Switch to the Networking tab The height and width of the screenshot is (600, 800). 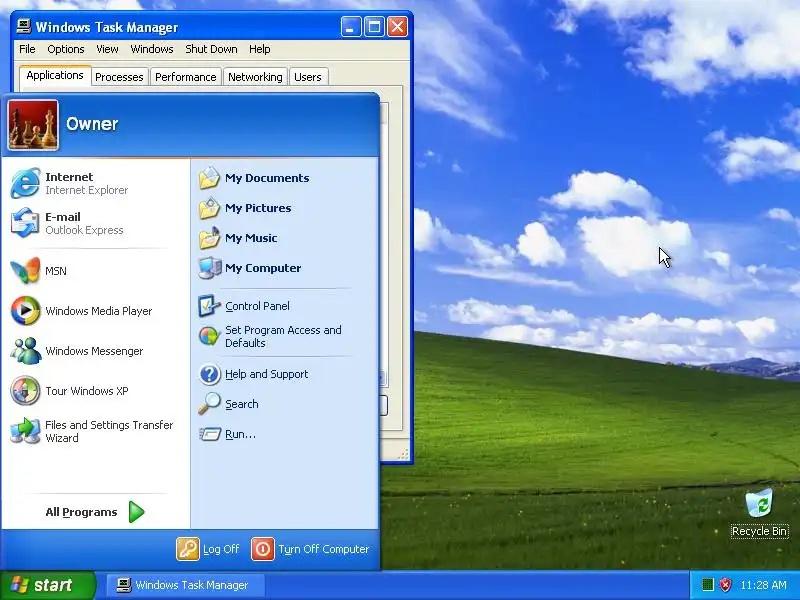click(x=255, y=77)
